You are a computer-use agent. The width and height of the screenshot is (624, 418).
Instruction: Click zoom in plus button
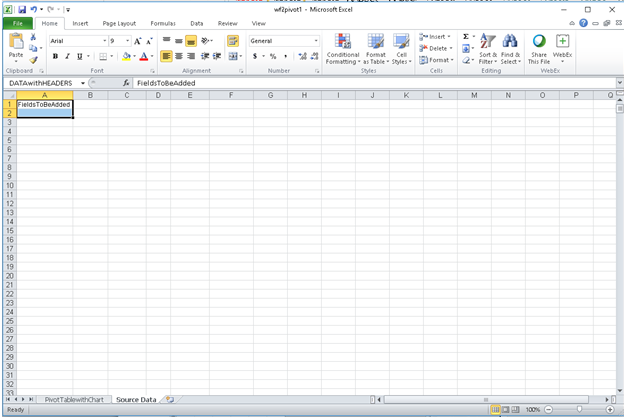tap(610, 409)
